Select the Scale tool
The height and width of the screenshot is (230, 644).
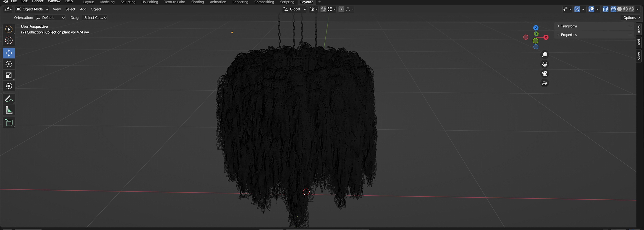9,75
